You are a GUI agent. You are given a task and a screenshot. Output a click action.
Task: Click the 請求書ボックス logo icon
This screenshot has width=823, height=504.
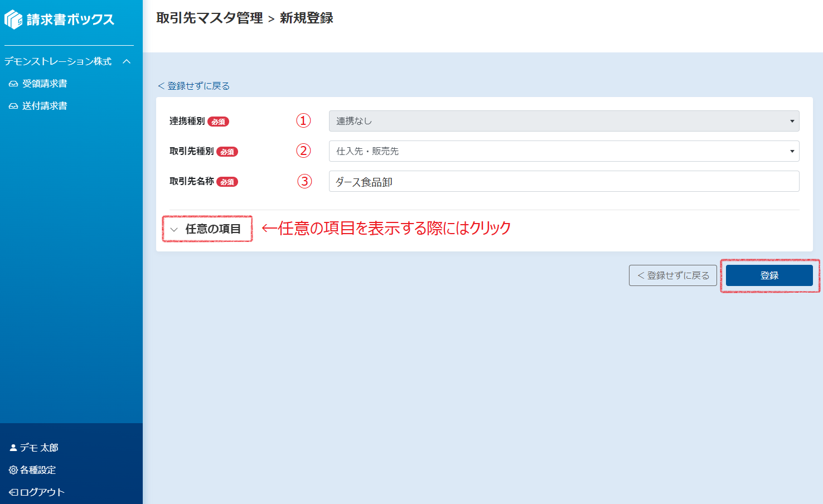(13, 20)
